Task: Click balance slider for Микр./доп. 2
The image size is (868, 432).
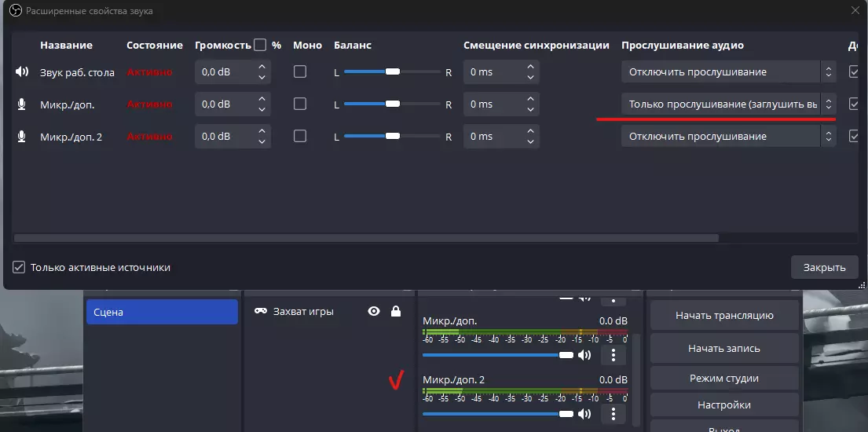Action: [x=392, y=137]
